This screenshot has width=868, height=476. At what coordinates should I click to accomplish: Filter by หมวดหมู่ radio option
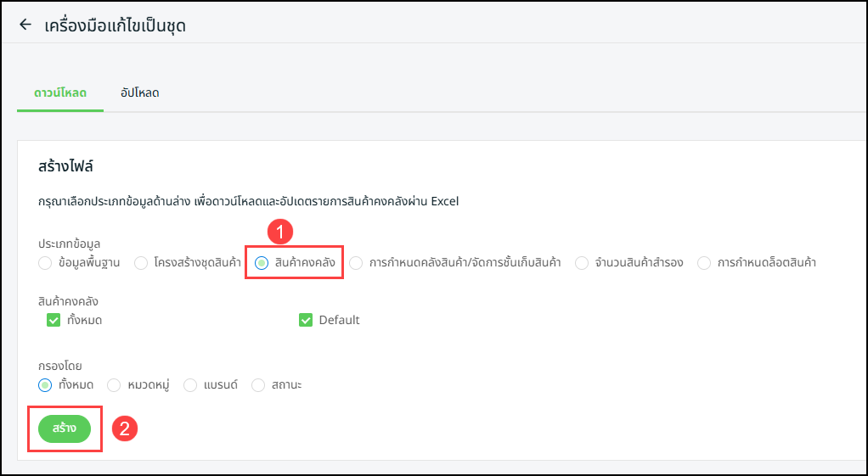(114, 384)
